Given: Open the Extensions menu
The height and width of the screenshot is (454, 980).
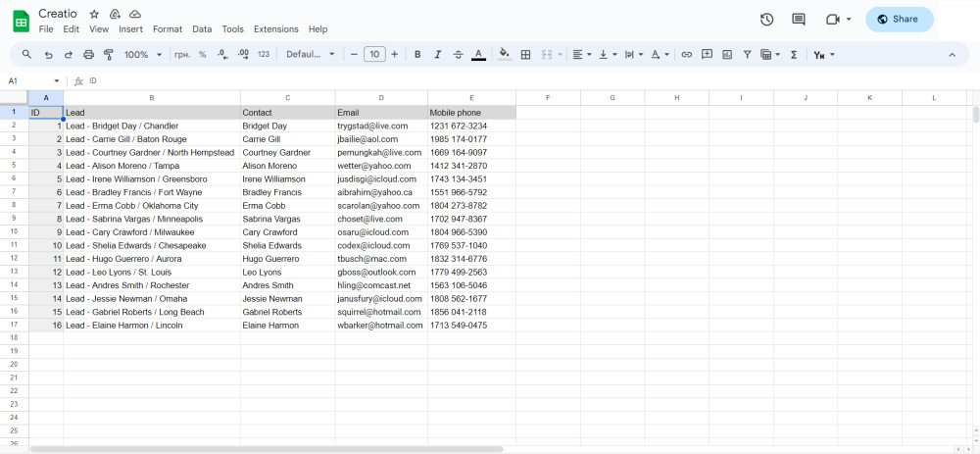Looking at the screenshot, I should coord(275,29).
